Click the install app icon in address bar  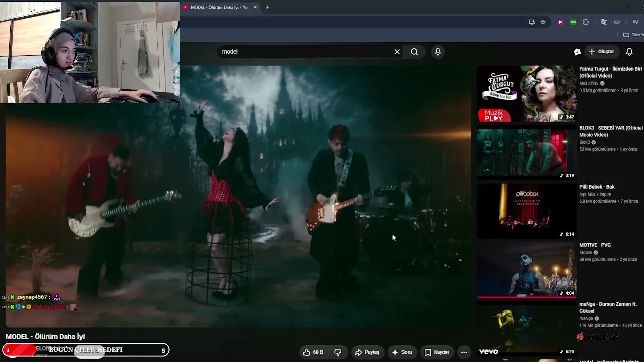532,22
